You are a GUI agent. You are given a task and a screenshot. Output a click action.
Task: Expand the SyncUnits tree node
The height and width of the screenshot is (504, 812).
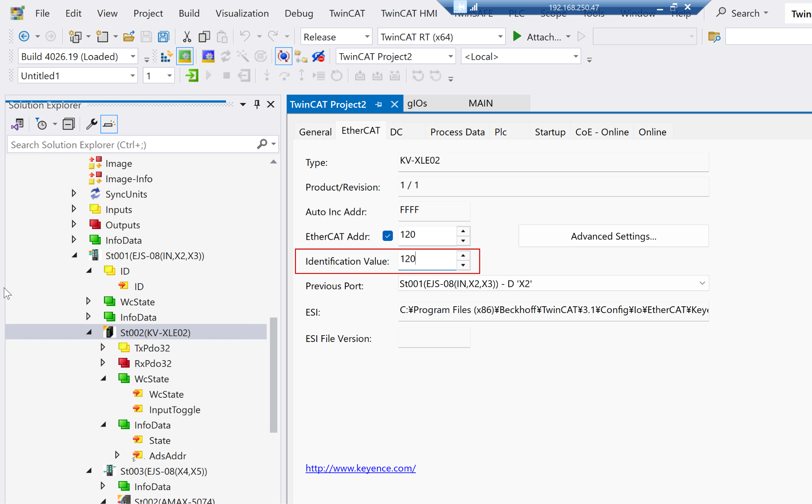[x=74, y=193]
